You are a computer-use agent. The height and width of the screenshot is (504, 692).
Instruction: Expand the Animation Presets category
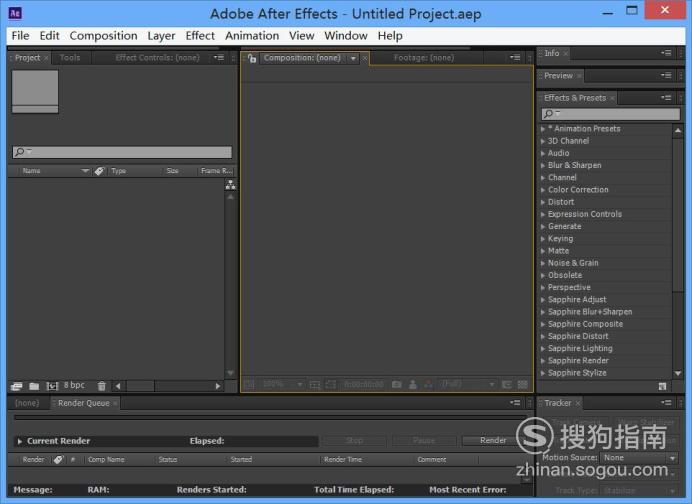click(x=543, y=129)
